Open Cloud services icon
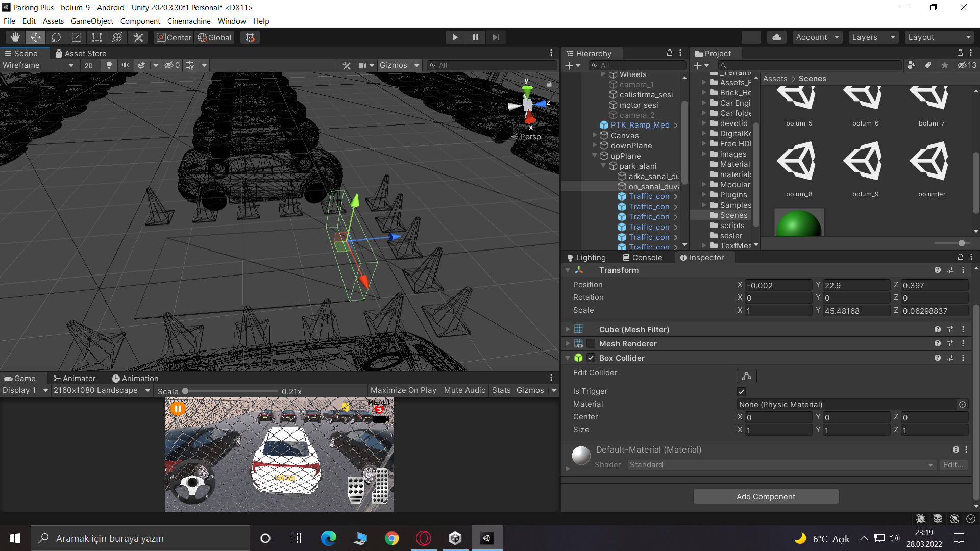980x551 pixels. [x=776, y=37]
